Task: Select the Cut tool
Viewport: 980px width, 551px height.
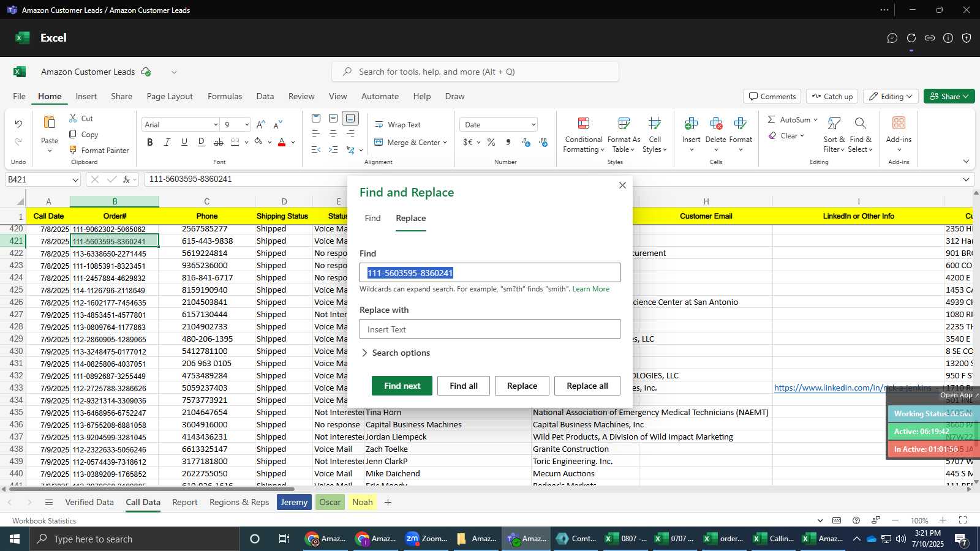Action: point(81,118)
